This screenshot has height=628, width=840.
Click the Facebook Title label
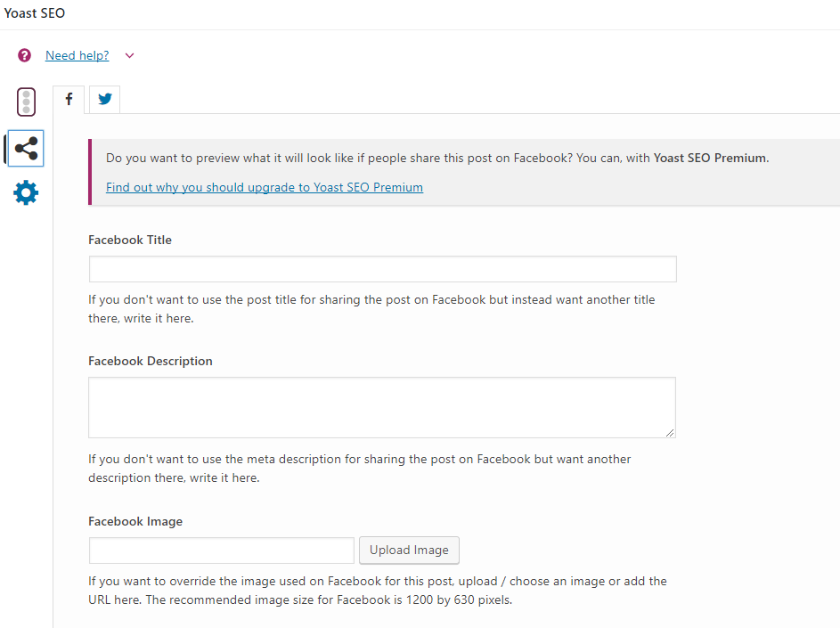[130, 240]
